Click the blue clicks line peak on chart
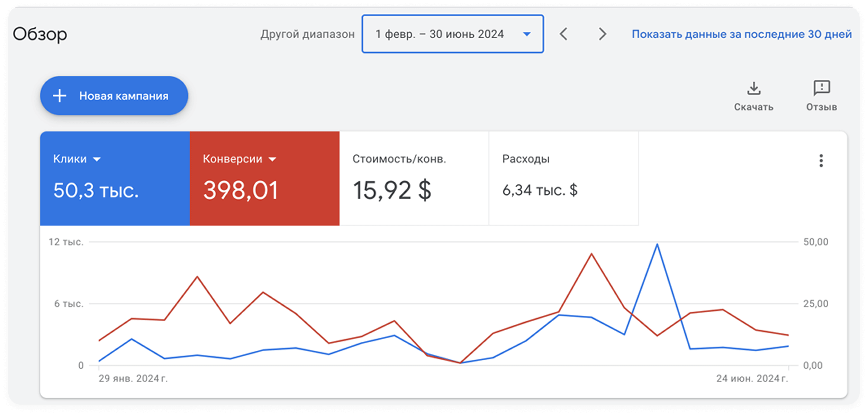The height and width of the screenshot is (415, 868). coord(657,245)
